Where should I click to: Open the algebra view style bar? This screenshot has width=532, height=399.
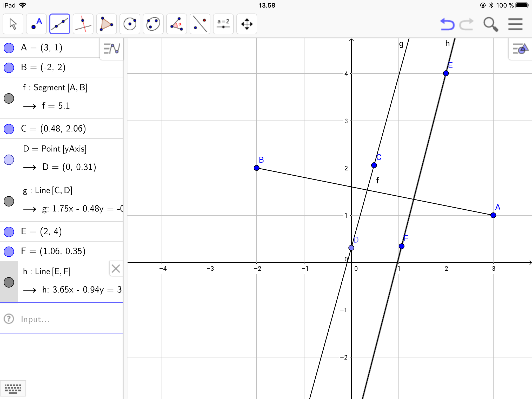(x=111, y=49)
